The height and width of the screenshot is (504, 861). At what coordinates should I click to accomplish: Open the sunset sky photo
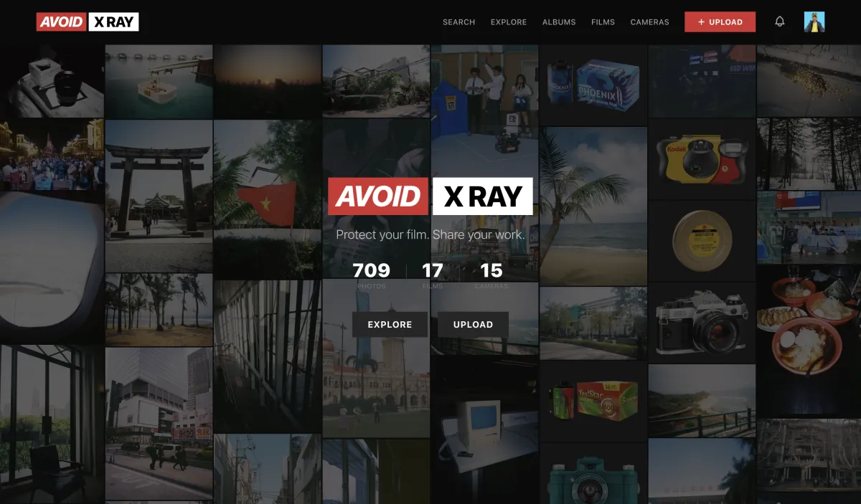tap(268, 81)
